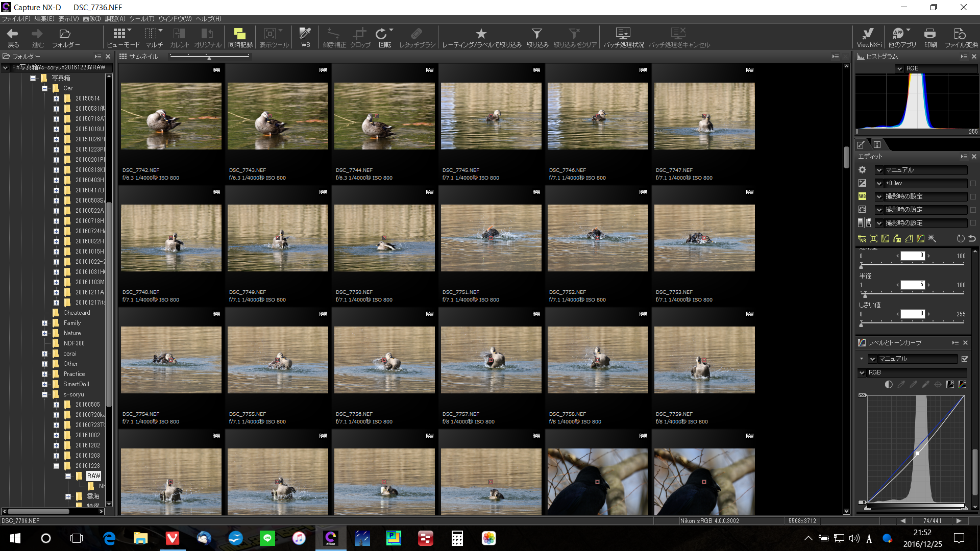Open the Noise Reduction adjustment icon

[x=862, y=238]
